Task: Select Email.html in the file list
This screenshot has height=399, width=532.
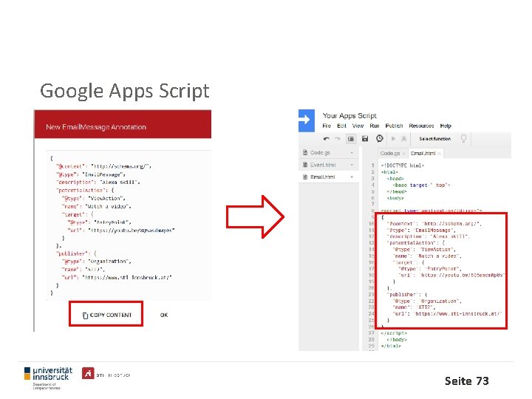Action: 329,177
